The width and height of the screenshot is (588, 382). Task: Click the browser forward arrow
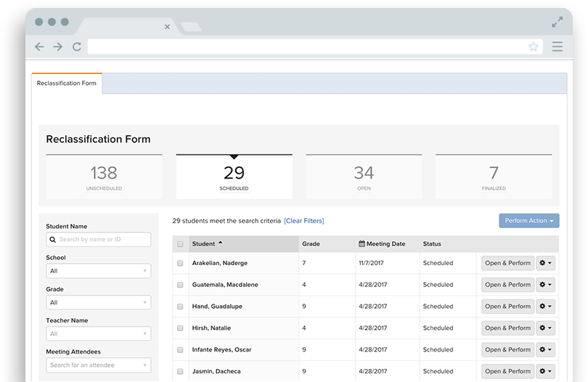pyautogui.click(x=58, y=46)
